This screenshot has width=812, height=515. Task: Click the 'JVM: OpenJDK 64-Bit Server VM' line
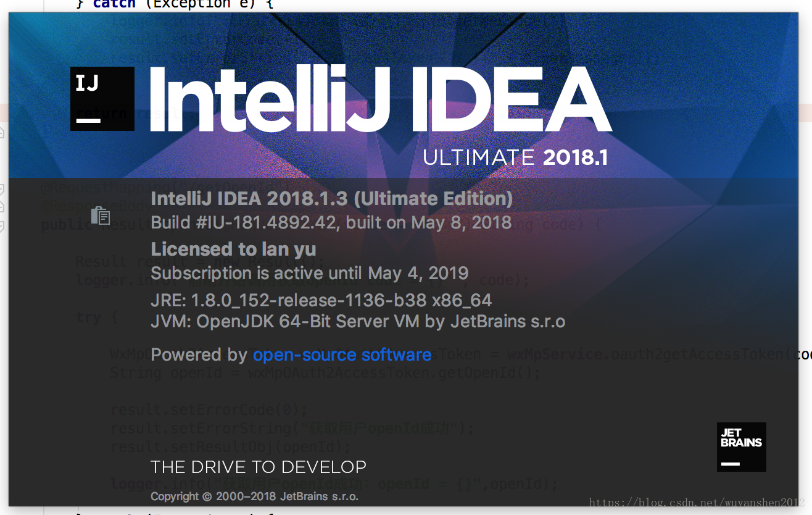[358, 322]
